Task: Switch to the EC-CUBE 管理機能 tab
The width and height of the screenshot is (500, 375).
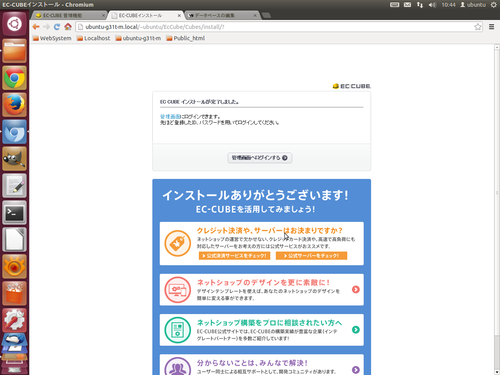Action: coord(68,15)
